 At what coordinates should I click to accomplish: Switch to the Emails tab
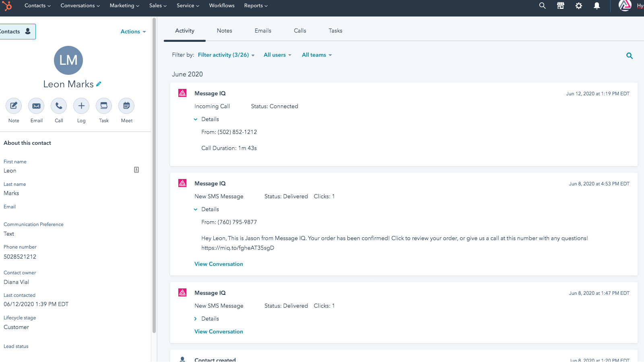point(263,31)
